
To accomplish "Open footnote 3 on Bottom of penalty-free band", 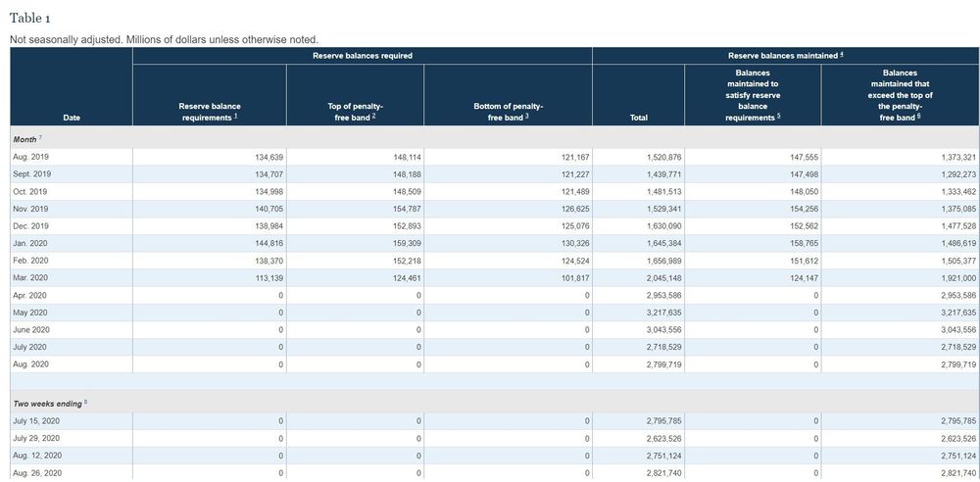I will click(527, 118).
